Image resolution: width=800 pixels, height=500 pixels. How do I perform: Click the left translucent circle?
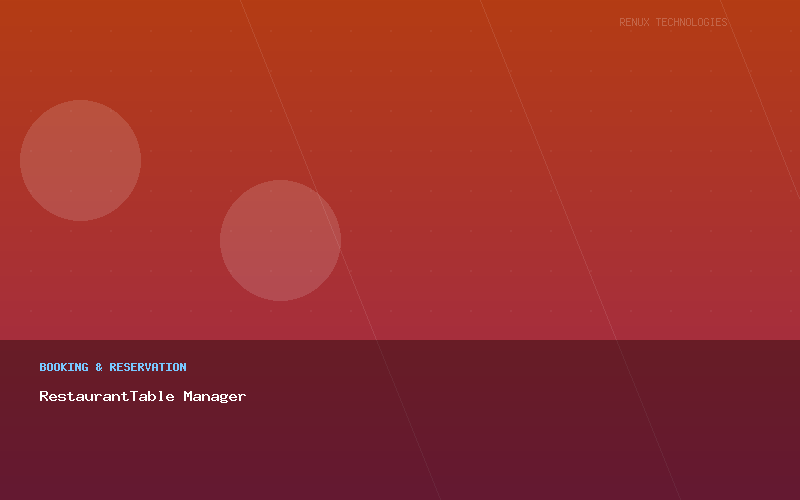point(80,160)
